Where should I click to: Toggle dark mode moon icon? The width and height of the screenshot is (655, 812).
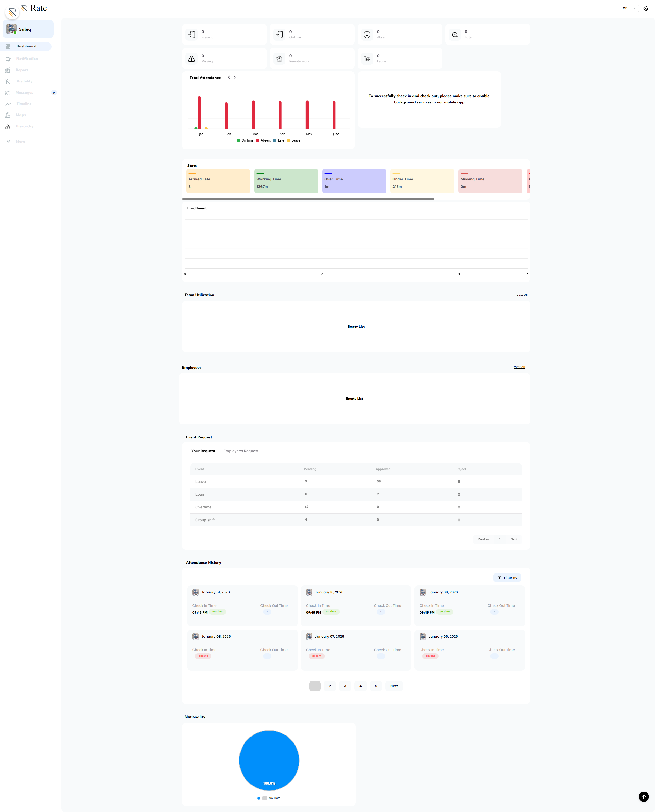pyautogui.click(x=646, y=8)
